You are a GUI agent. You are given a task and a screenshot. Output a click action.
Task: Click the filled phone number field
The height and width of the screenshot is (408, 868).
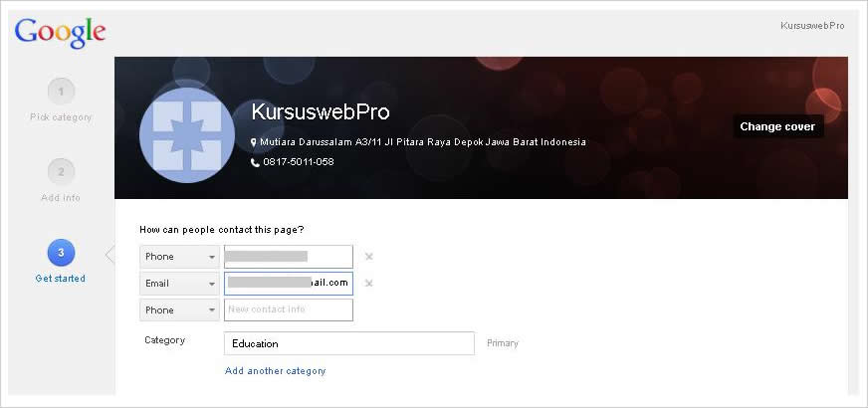point(289,257)
